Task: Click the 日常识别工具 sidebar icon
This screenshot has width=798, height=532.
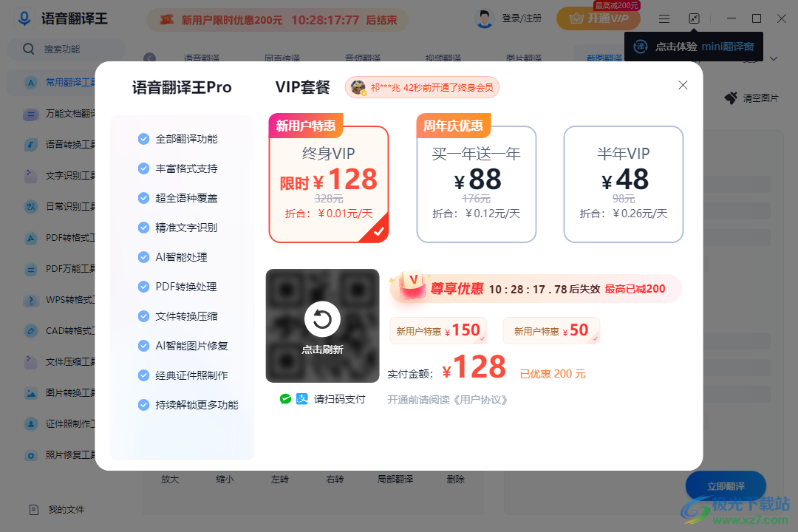Action: (x=31, y=207)
